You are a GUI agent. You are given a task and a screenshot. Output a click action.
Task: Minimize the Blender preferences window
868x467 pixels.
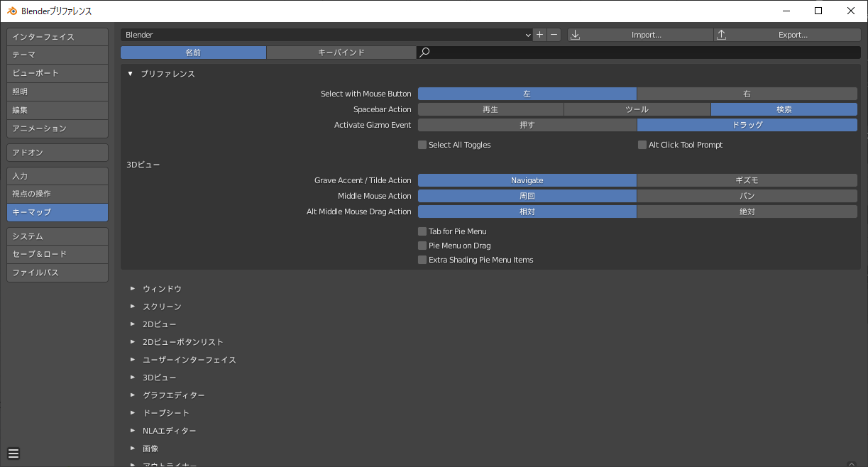(786, 11)
